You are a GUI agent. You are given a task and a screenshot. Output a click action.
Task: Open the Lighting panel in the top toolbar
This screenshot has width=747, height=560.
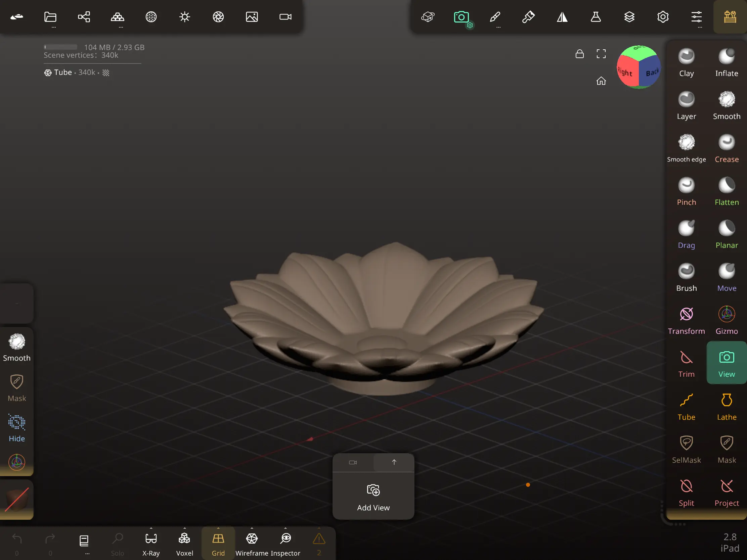(184, 16)
